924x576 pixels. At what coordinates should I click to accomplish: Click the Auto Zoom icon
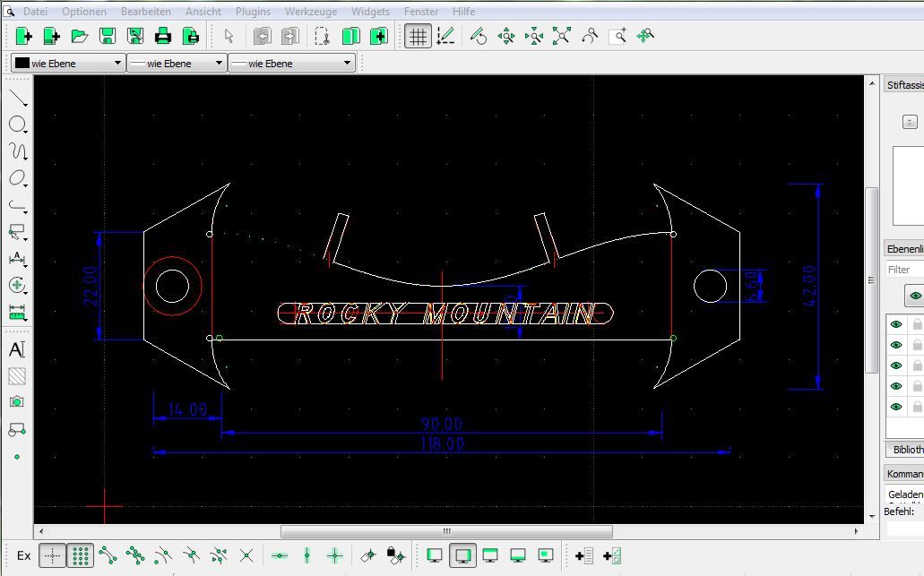pyautogui.click(x=561, y=36)
